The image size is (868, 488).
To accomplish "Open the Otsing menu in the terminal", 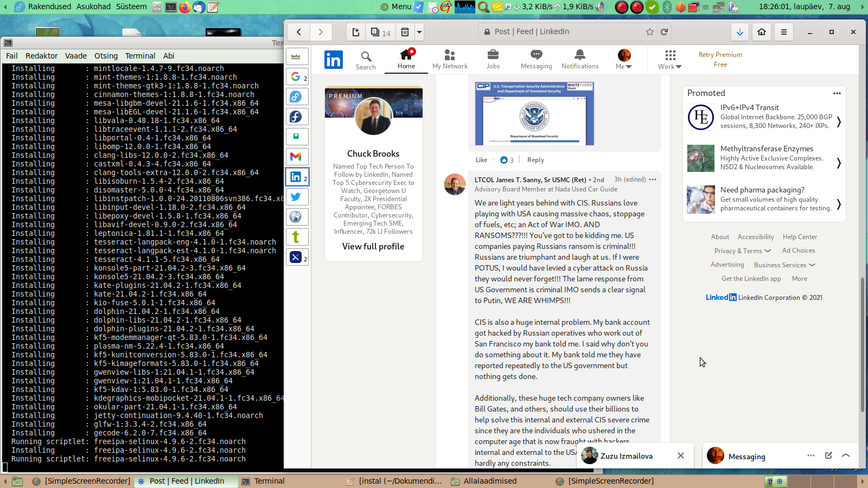I will pos(106,56).
